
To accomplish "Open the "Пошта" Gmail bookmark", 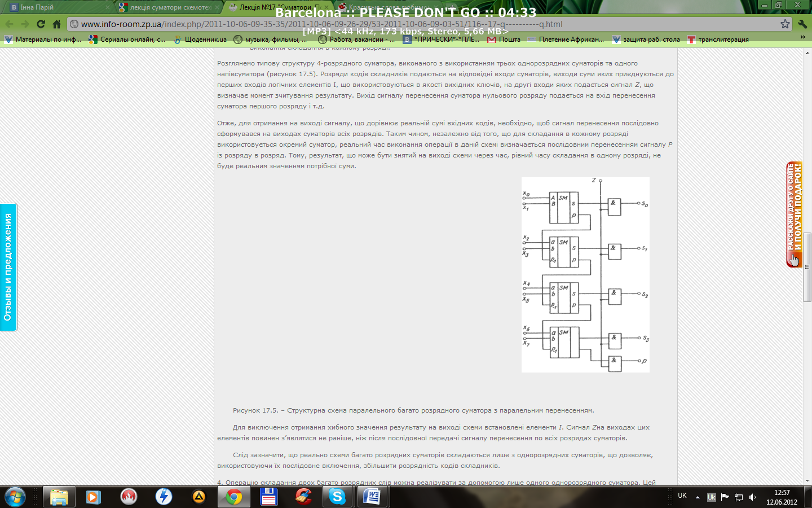I will [504, 40].
